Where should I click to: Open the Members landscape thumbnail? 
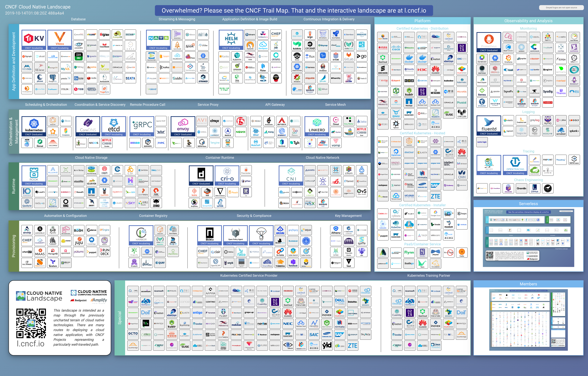click(x=528, y=320)
